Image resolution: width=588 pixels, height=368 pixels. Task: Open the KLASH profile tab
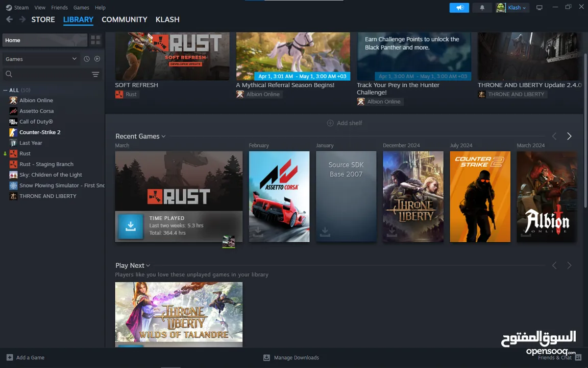(167, 19)
